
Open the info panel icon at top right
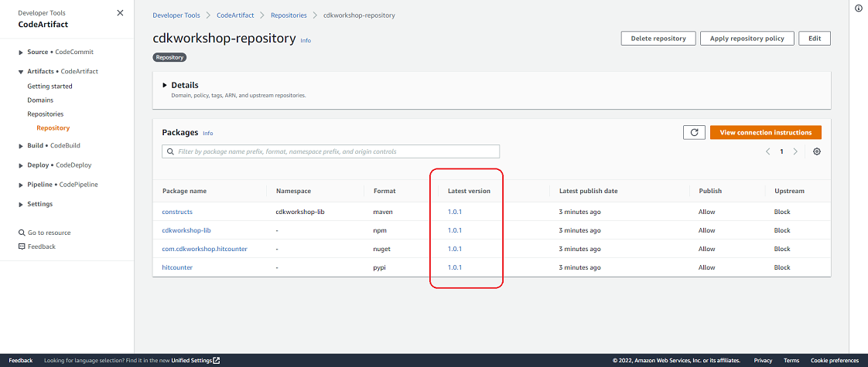[859, 8]
